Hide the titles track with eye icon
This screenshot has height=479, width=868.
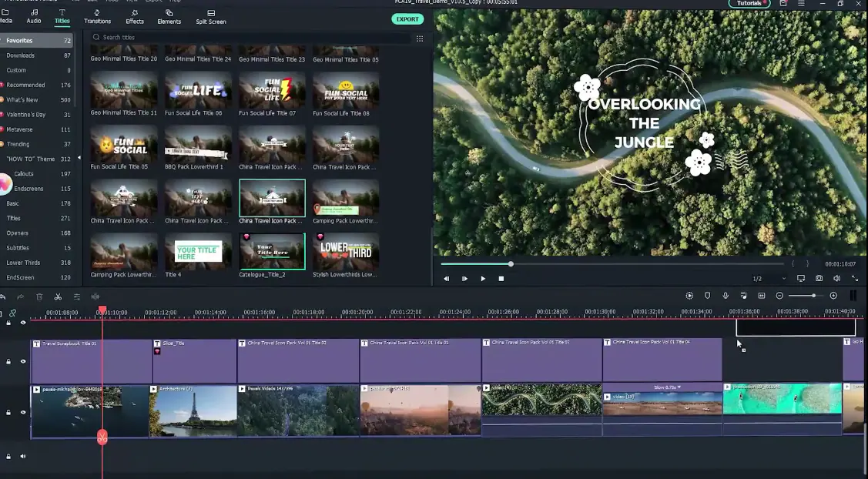(22, 362)
